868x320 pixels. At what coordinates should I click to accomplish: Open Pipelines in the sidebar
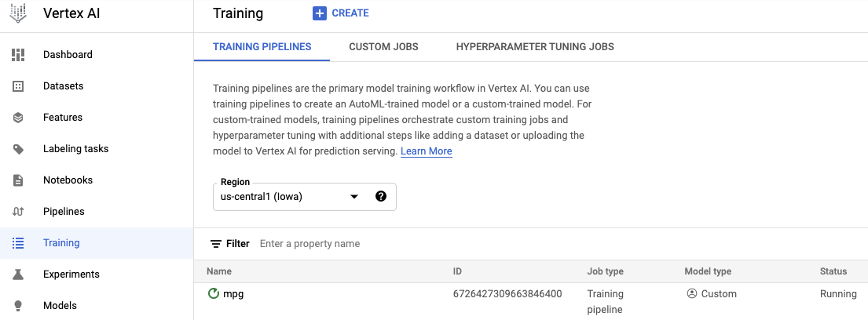[64, 212]
